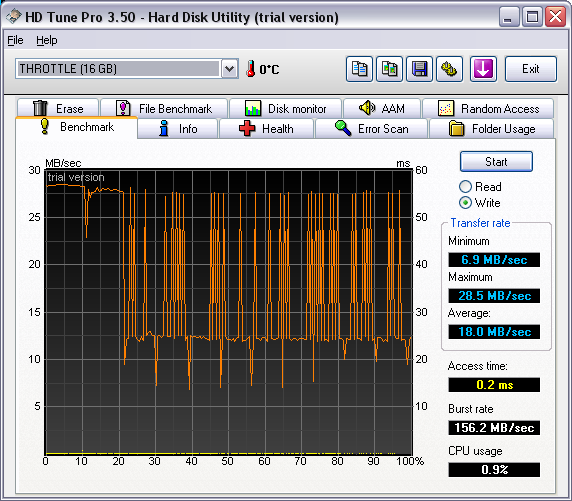Select the Read radio button
The width and height of the screenshot is (572, 501).
pos(465,187)
